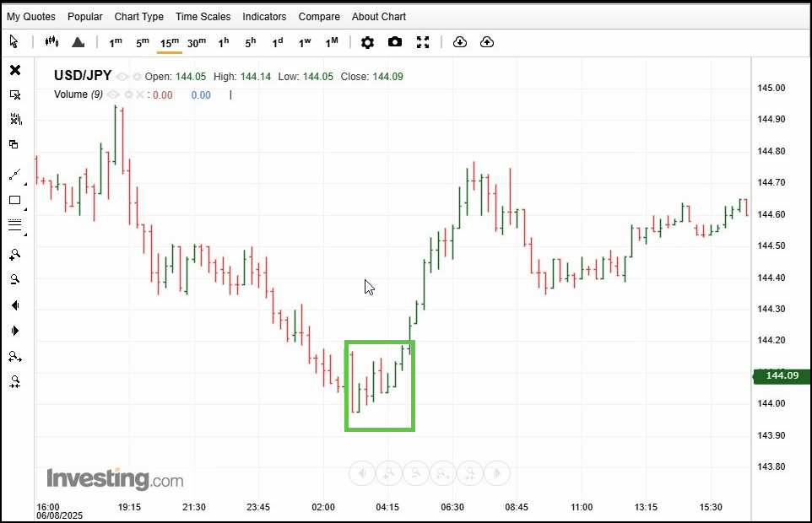
Task: Open the Volume indicator's gear settings
Action: (x=128, y=94)
